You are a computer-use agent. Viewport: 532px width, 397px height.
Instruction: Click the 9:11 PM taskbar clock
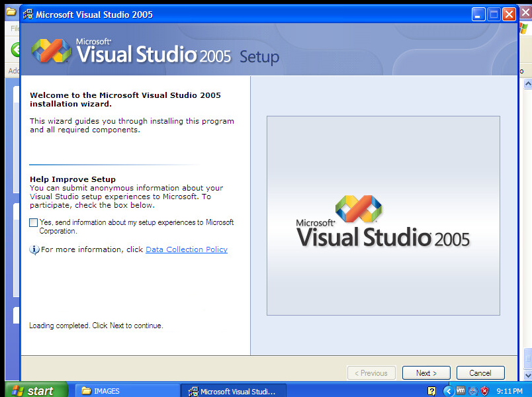click(x=510, y=391)
